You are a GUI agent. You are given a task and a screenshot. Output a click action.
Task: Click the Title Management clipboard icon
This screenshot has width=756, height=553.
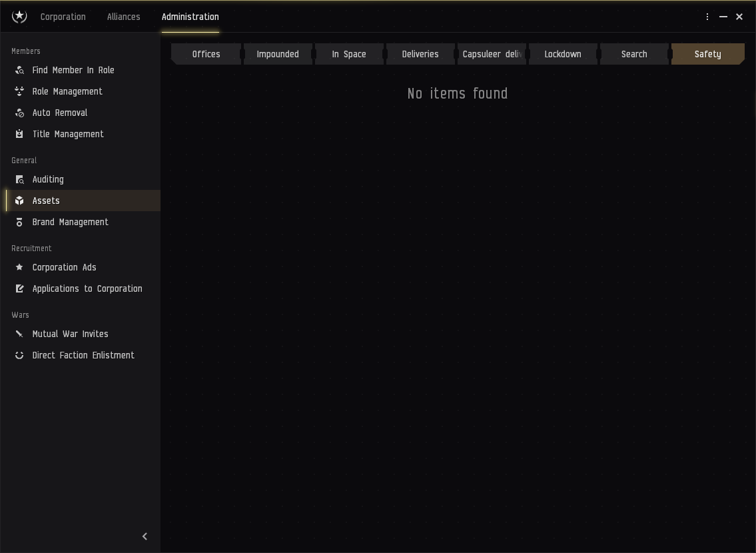19,134
